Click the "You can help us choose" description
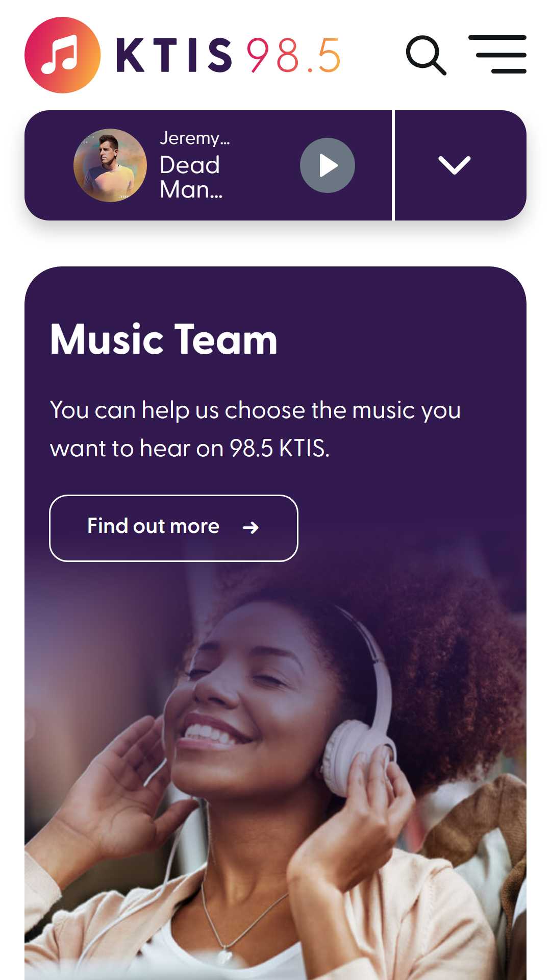The image size is (551, 980). coord(255,429)
